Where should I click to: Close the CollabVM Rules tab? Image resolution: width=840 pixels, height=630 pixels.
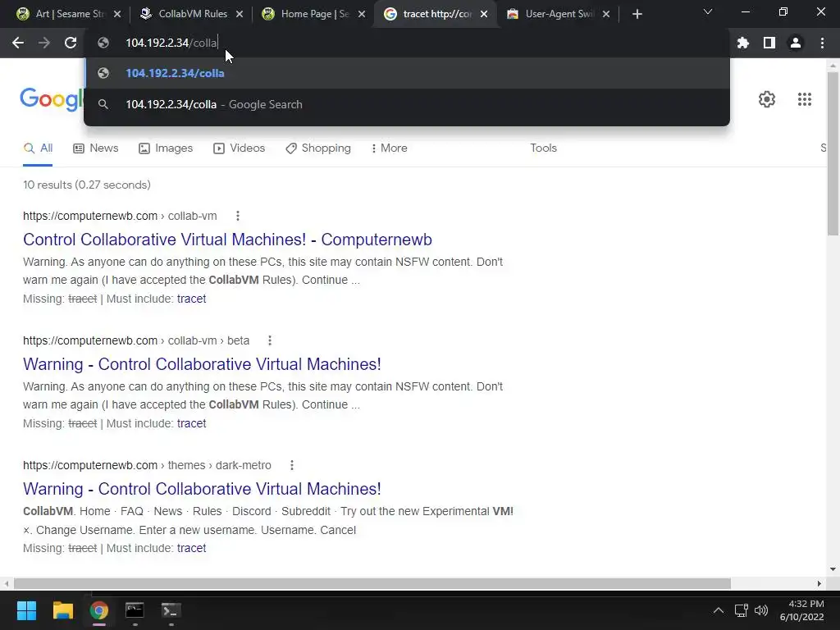click(240, 14)
